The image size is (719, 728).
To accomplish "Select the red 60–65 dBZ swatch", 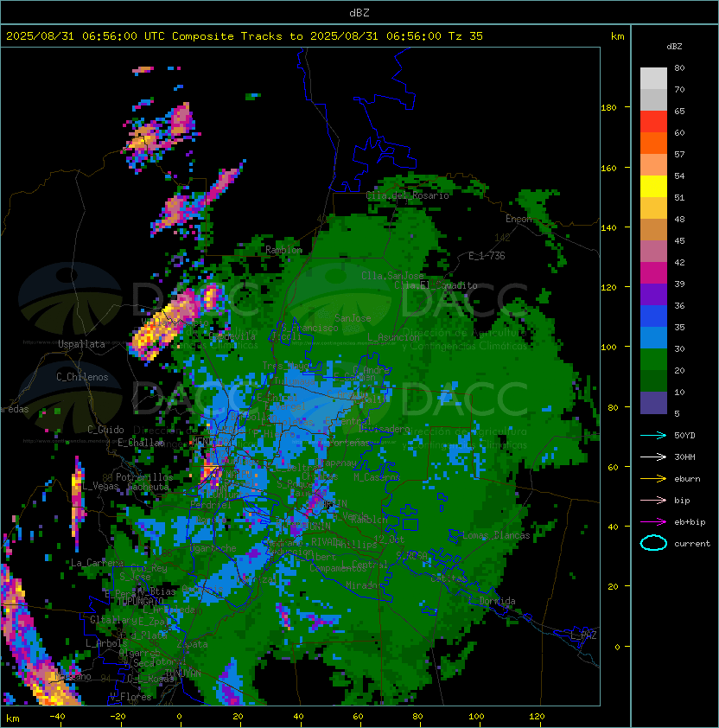I will coord(653,121).
